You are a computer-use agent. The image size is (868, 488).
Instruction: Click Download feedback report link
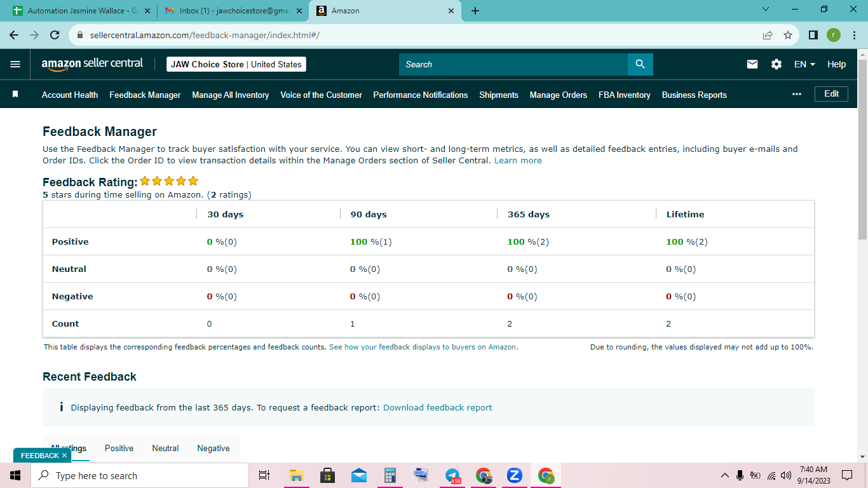point(438,407)
